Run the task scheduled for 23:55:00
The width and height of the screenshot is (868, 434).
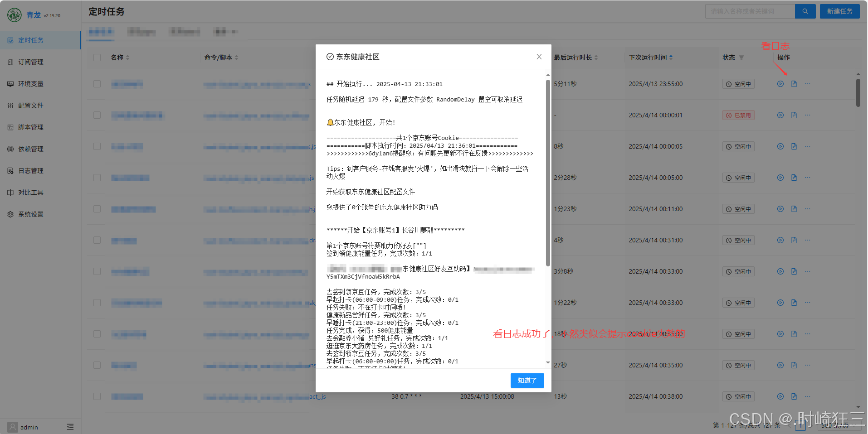point(780,84)
